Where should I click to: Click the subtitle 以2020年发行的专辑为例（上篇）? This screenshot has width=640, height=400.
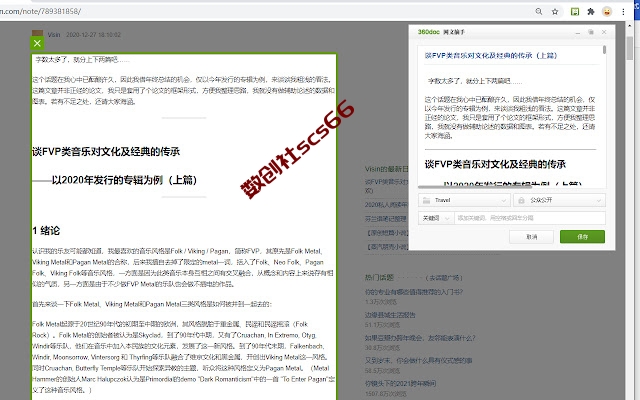coord(124,180)
